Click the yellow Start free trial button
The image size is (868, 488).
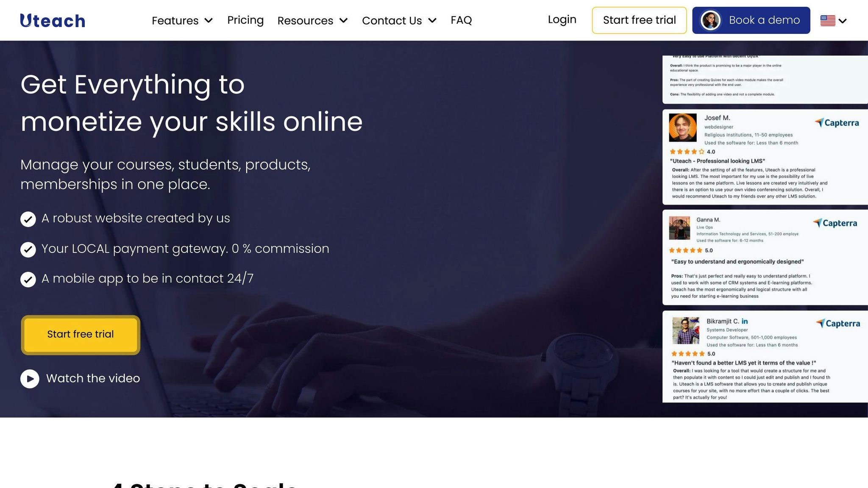tap(81, 335)
